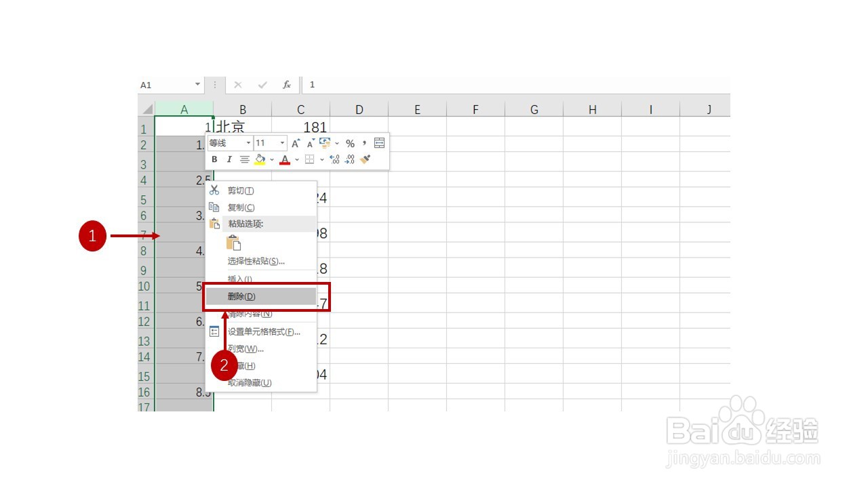Select row 5 header

(x=146, y=197)
